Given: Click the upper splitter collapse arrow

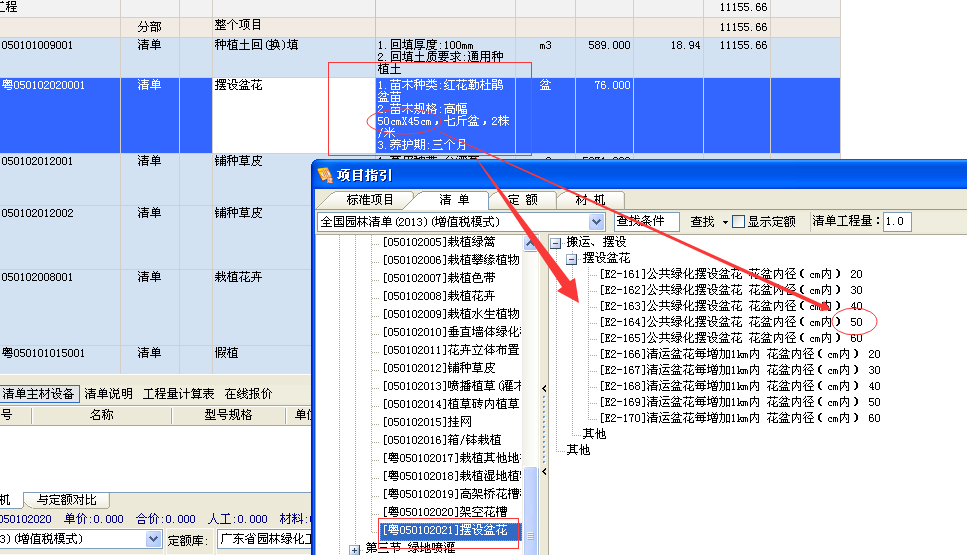Looking at the screenshot, I should [x=544, y=388].
